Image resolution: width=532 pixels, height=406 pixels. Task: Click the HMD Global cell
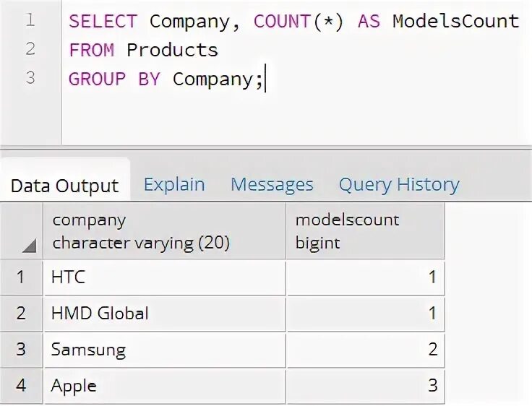[164, 314]
